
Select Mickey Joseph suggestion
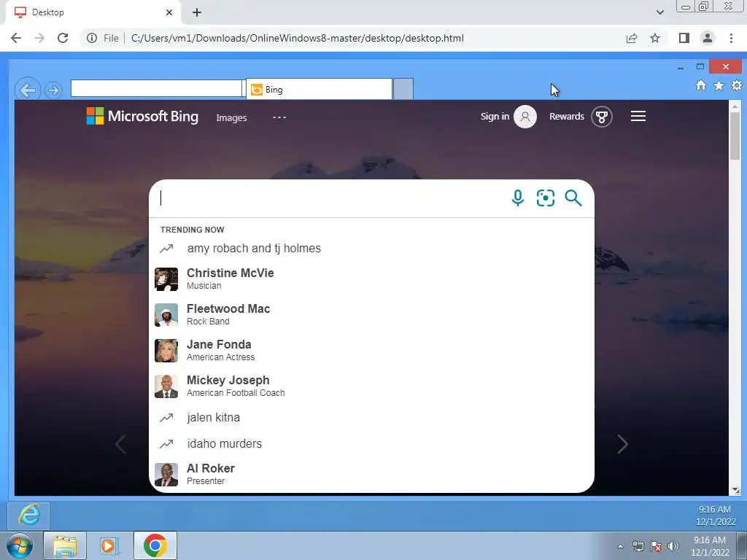pyautogui.click(x=371, y=386)
